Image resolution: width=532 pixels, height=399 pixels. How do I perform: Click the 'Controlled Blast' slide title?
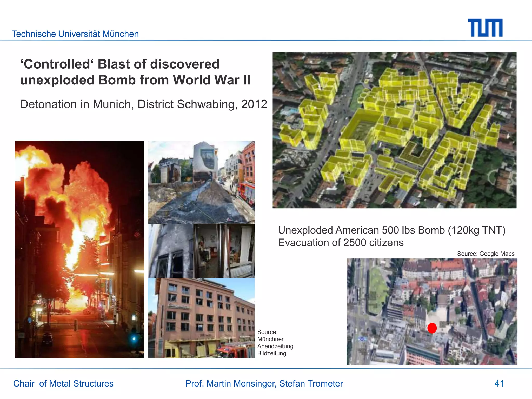pos(135,72)
